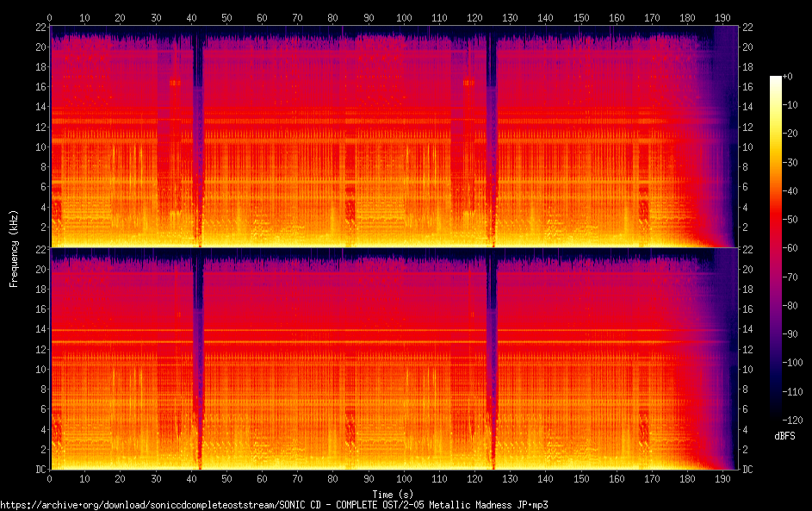Click the 10 kHz label on the lower channel's right axis
The height and width of the screenshot is (511, 812).
pos(749,370)
